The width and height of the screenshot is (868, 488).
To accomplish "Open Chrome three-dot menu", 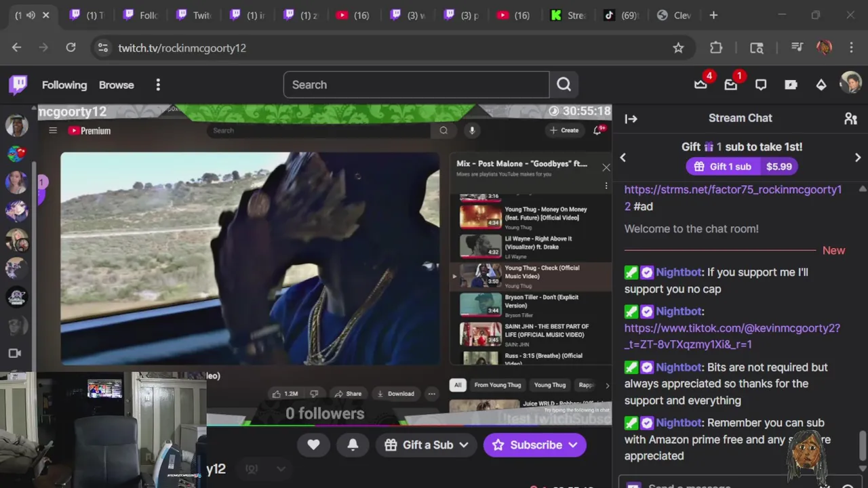I will [851, 47].
